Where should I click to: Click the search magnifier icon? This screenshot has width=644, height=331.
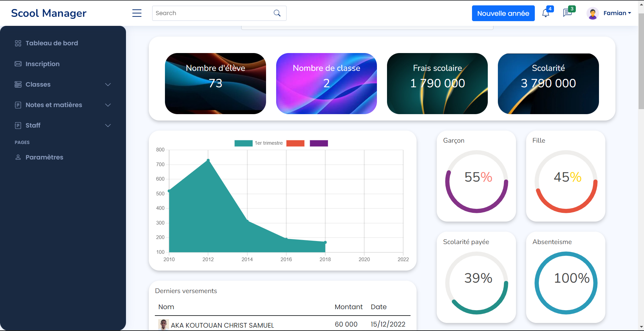tap(277, 13)
